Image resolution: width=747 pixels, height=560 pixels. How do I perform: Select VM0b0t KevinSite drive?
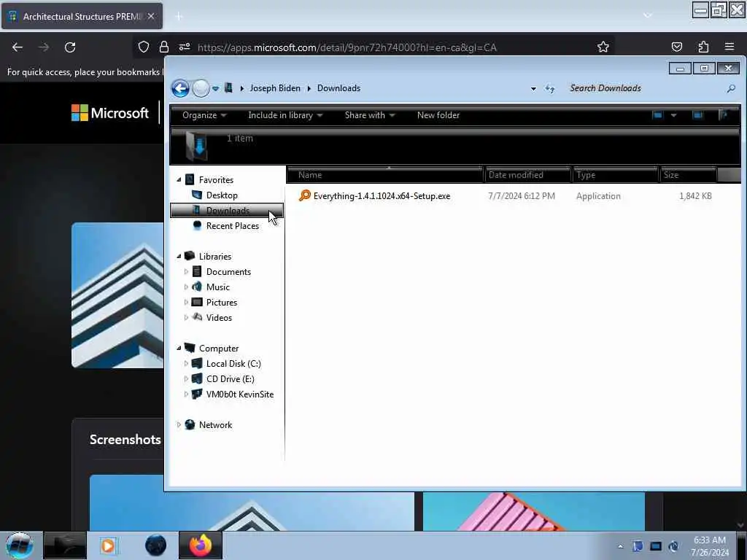(239, 394)
